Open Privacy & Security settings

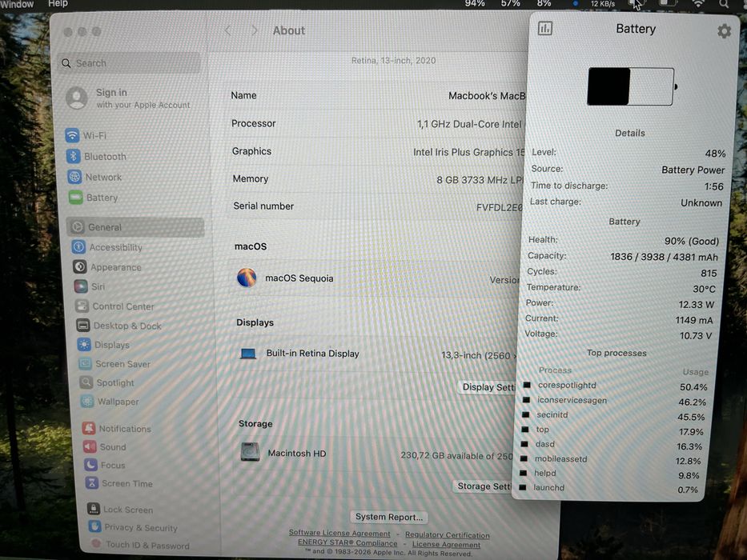coord(133,527)
